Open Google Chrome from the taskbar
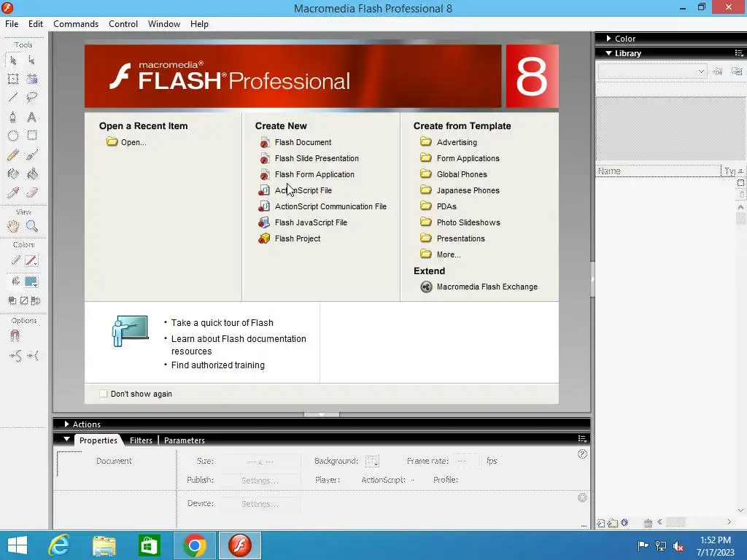Image resolution: width=747 pixels, height=560 pixels. pyautogui.click(x=194, y=545)
